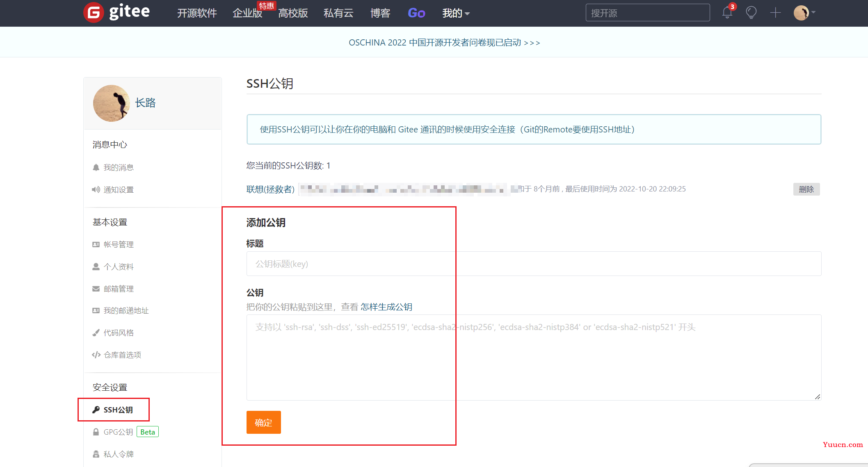This screenshot has height=467, width=868.
Task: Navigate to 私有云
Action: 338,13
